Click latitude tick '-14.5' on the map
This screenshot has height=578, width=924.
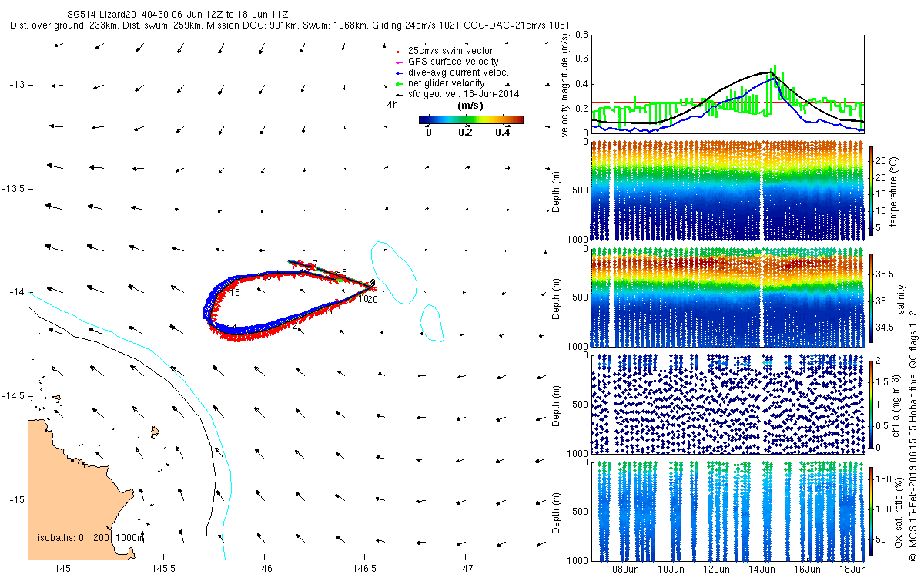13,396
